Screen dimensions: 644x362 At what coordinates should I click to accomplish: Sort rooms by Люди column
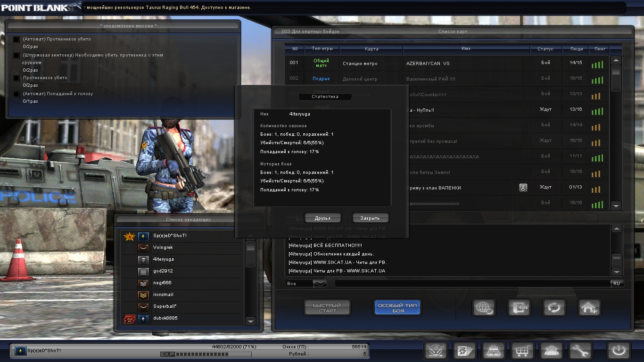click(x=576, y=49)
